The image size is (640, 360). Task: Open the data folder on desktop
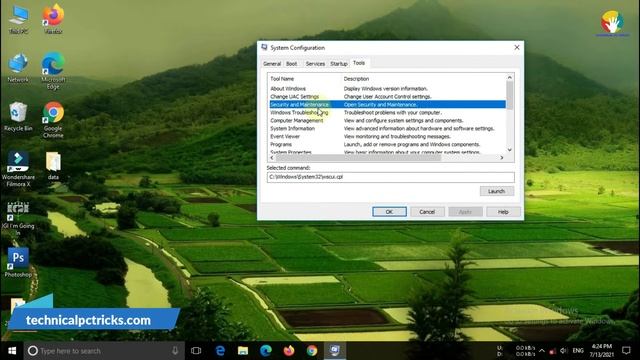click(x=53, y=165)
